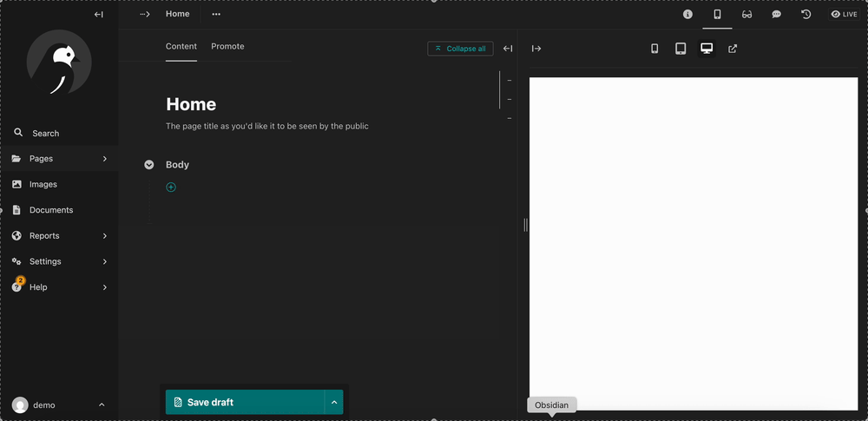
Task: Toggle the preview side panel icon
Action: click(x=718, y=15)
